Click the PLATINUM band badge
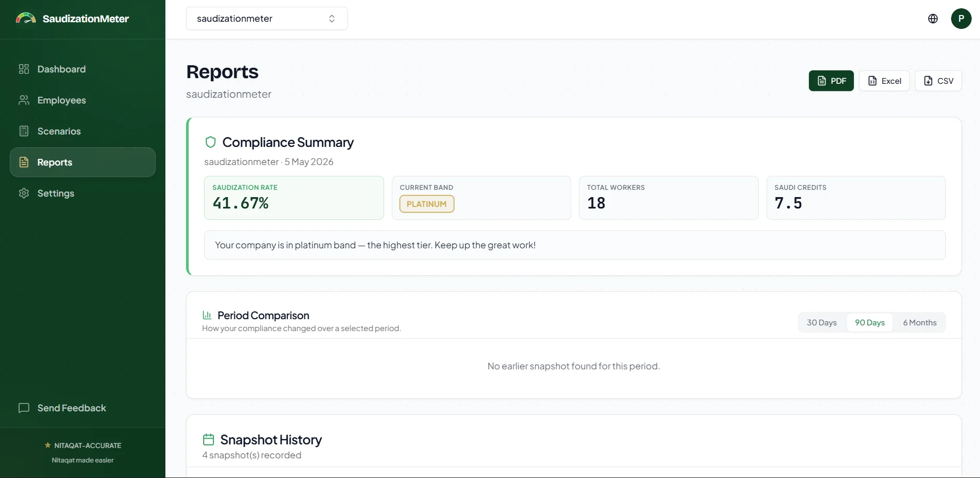This screenshot has height=478, width=980. [427, 204]
